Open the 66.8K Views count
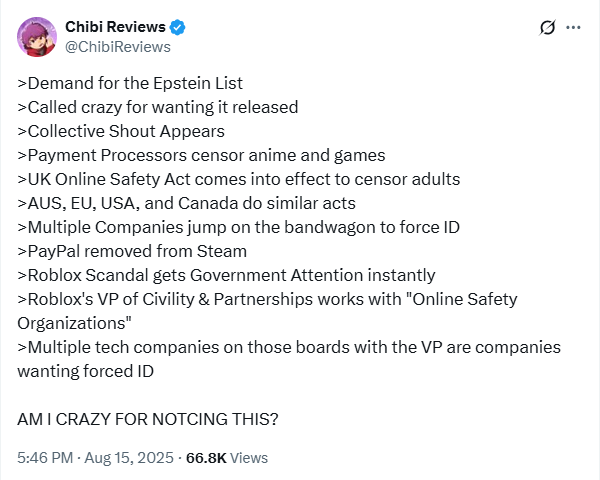Screen dimensions: 600x480 [x=227, y=457]
